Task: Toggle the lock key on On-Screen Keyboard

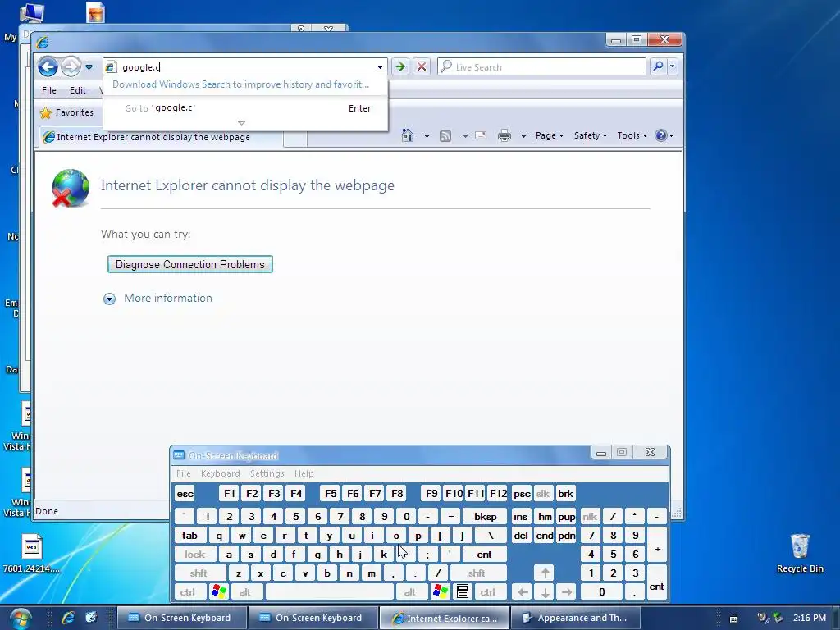Action: 195,555
